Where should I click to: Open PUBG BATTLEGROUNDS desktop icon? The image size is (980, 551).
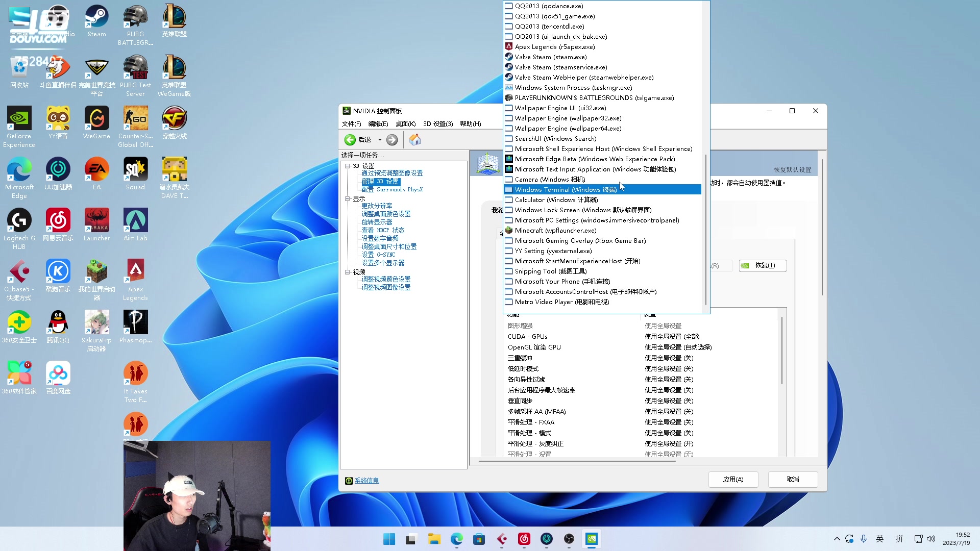coord(135,26)
